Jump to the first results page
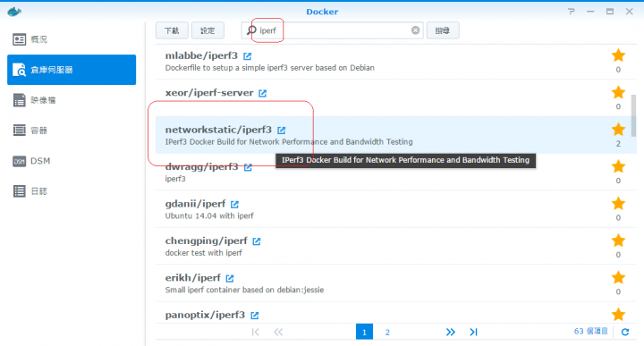 pyautogui.click(x=255, y=332)
